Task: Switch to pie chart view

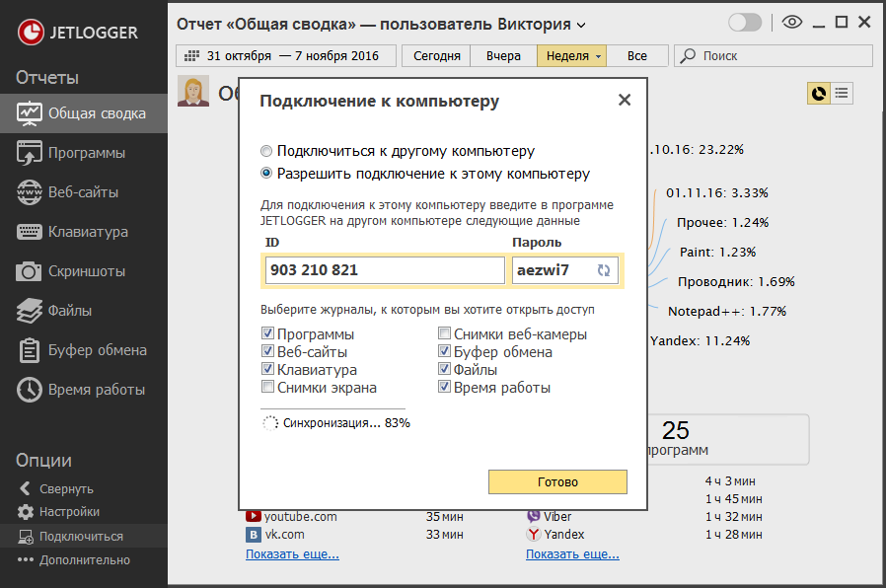Action: point(818,93)
